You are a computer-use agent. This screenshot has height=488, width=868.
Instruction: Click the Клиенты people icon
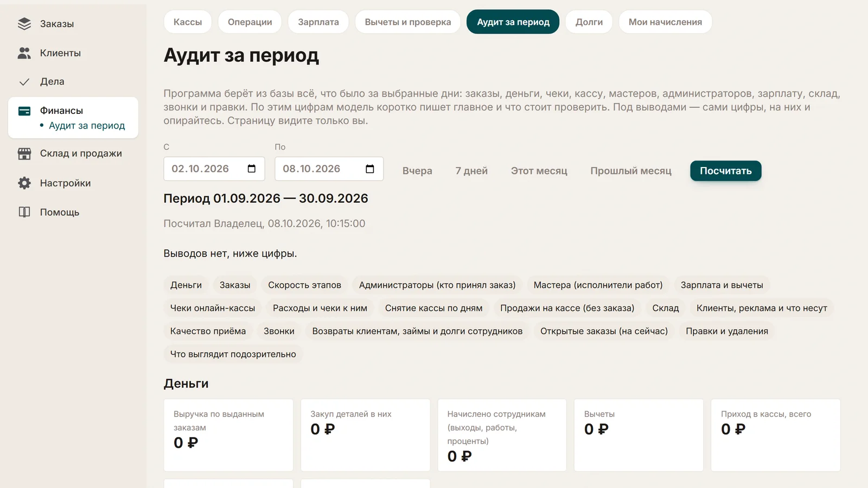pos(24,53)
